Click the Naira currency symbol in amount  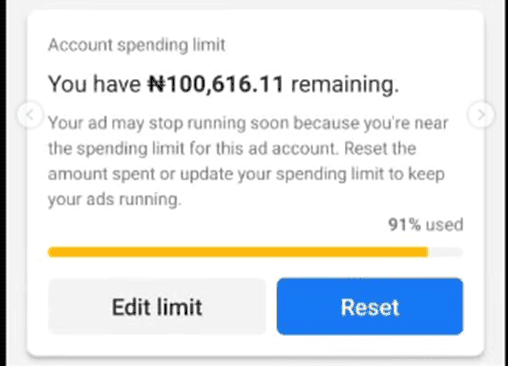click(x=157, y=84)
